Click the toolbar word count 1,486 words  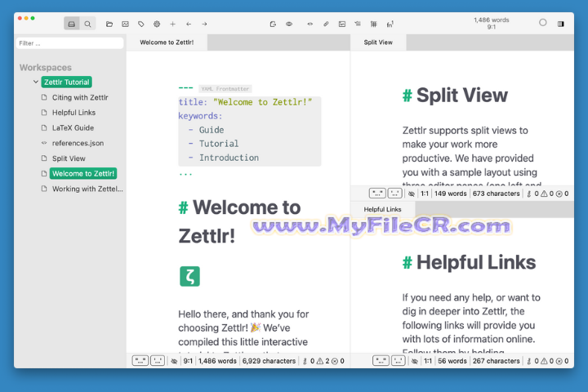pos(492,20)
